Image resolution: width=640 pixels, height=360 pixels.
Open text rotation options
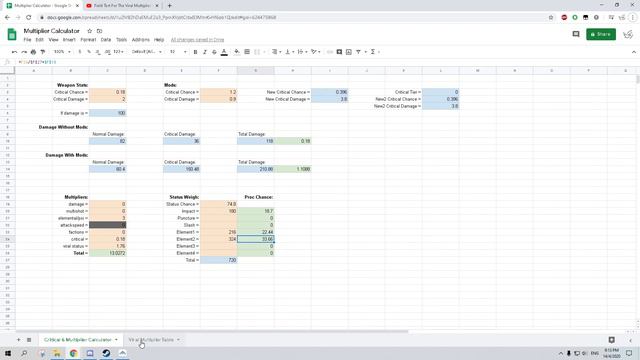316,52
